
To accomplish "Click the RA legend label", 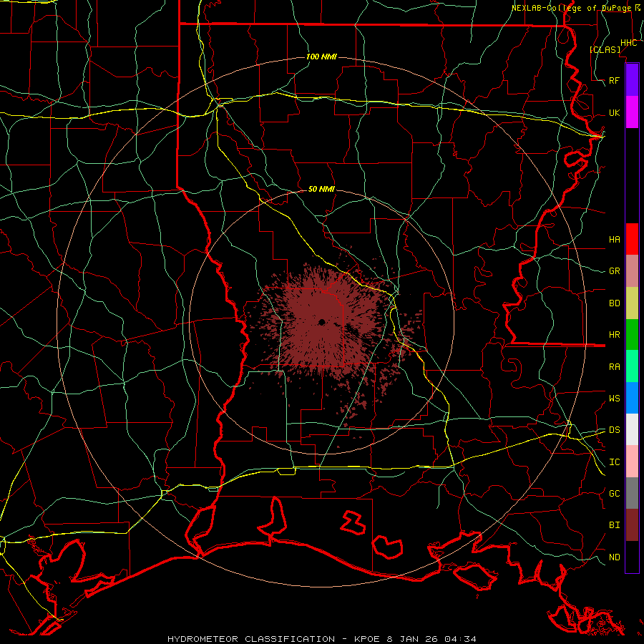I will (615, 366).
